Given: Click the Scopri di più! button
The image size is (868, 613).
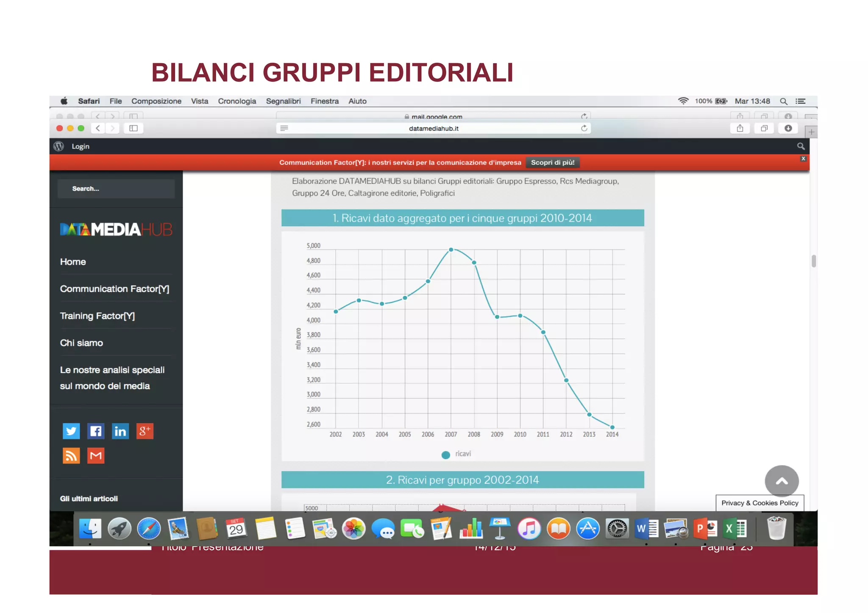Looking at the screenshot, I should (x=553, y=163).
